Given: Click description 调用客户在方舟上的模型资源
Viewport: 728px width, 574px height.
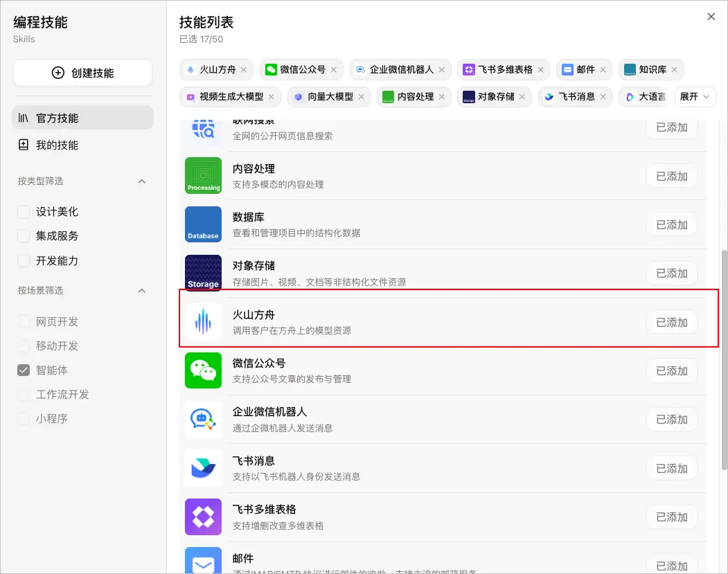Looking at the screenshot, I should point(292,330).
